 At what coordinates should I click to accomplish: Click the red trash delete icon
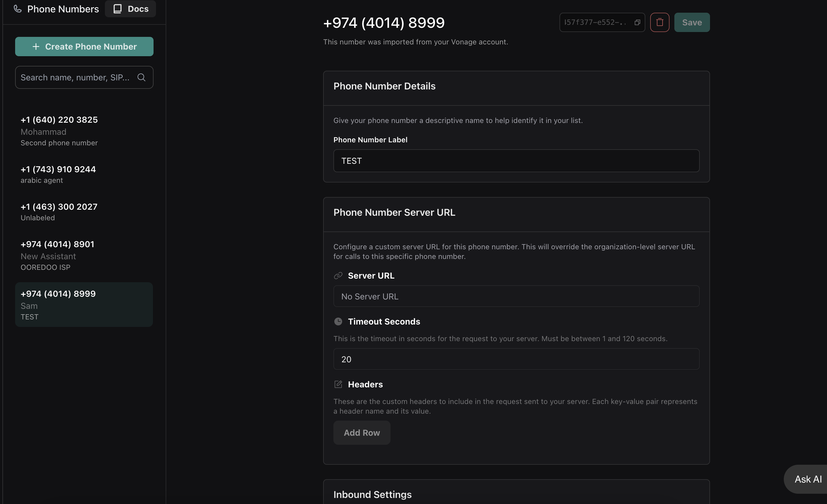click(659, 22)
